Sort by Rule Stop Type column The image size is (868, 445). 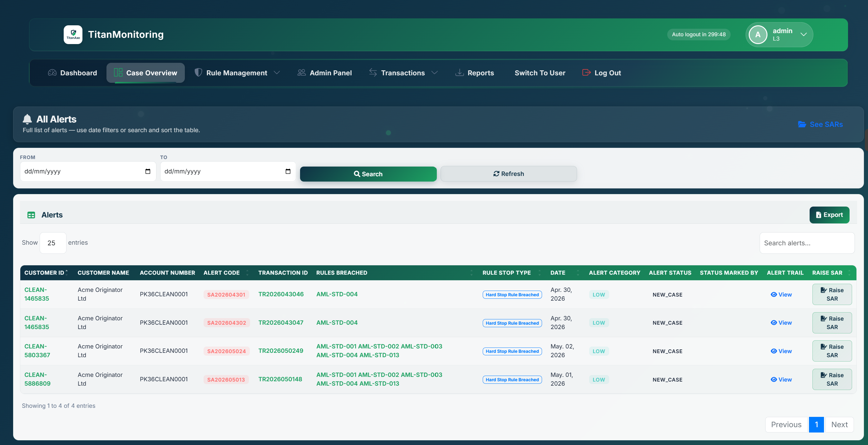coord(512,273)
